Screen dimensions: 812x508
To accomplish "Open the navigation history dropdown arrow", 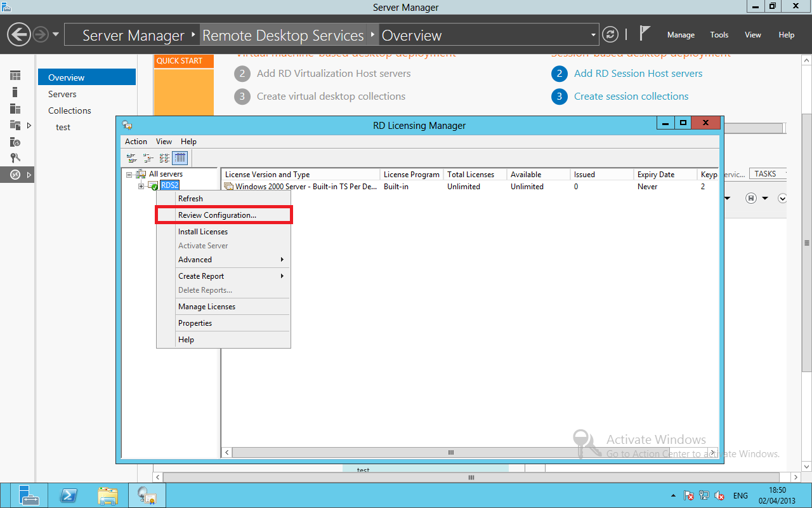I will [56, 34].
